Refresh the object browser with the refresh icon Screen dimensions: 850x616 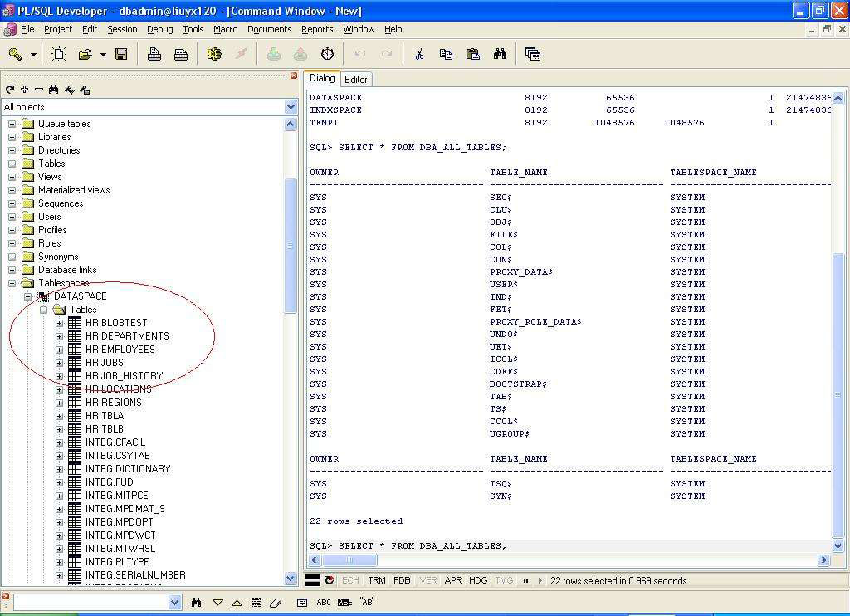click(x=10, y=89)
